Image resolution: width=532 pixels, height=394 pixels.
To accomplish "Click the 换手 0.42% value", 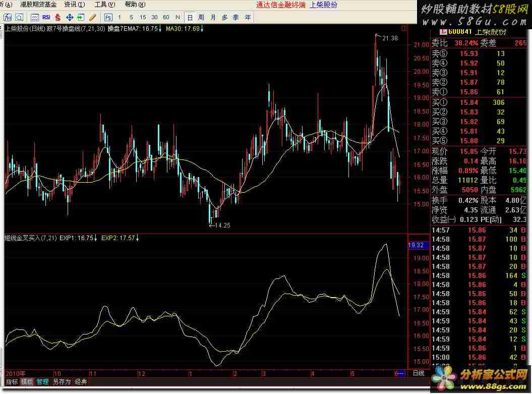I will (468, 201).
